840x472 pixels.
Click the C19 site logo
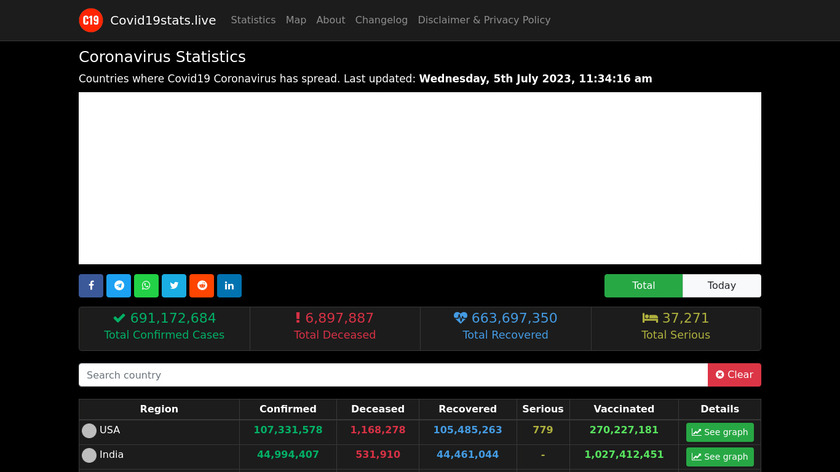(x=91, y=20)
